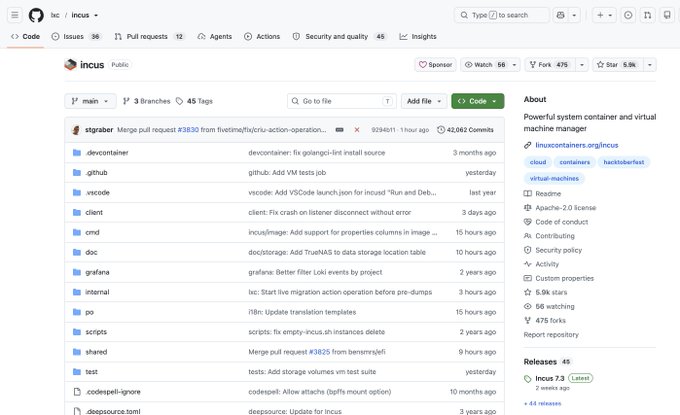Image resolution: width=680 pixels, height=415 pixels.
Task: Click the GitHub logo home icon
Action: (36, 15)
